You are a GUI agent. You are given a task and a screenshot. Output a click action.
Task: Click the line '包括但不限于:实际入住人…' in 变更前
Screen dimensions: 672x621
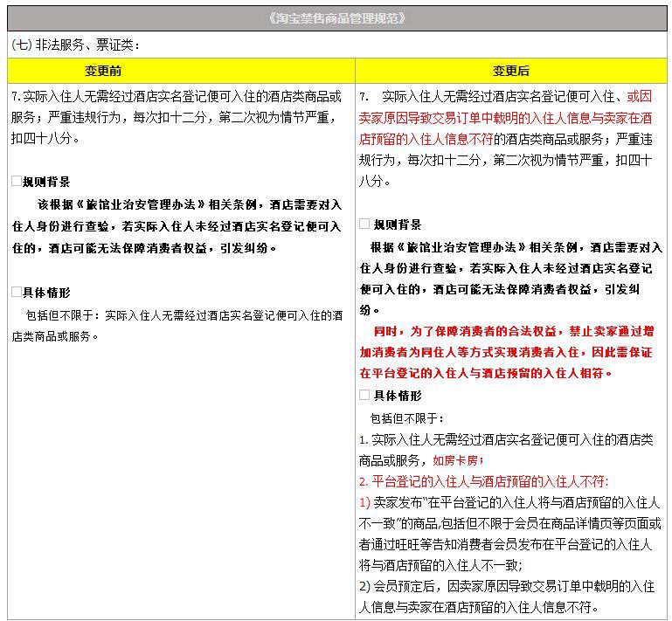(184, 315)
